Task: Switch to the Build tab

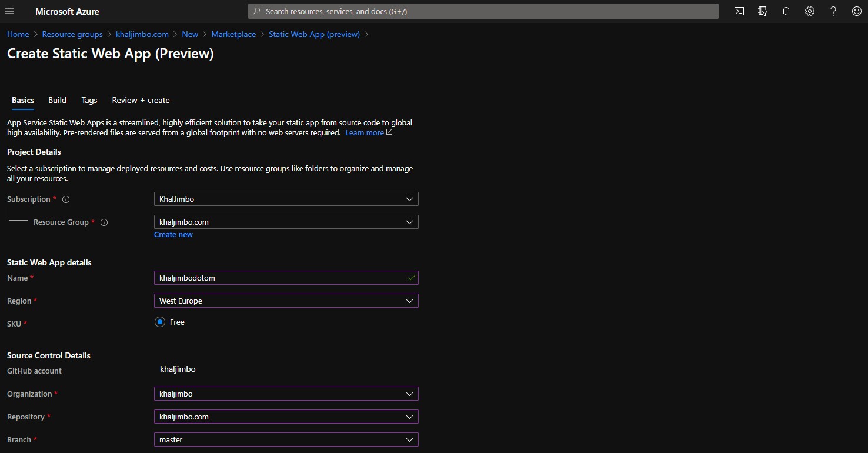Action: [57, 100]
